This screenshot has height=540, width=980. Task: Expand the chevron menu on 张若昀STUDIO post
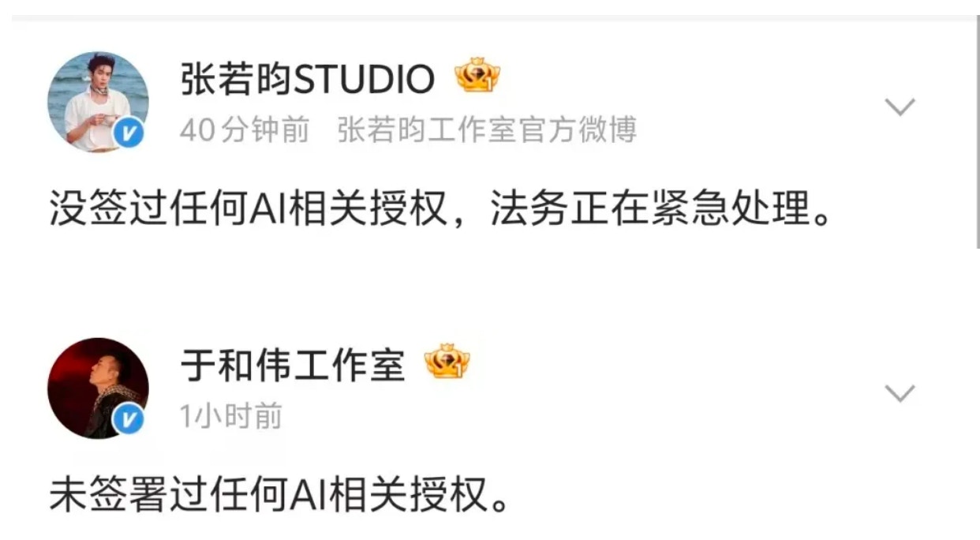point(900,107)
